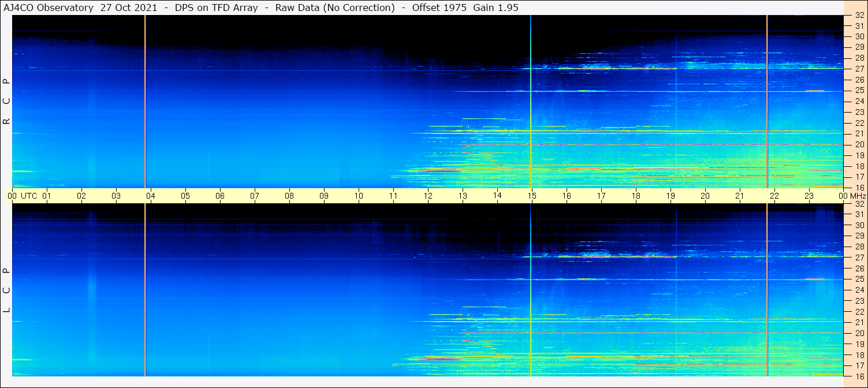Click the 06 hour label on time axis
This screenshot has width=868, height=388.
coord(220,196)
